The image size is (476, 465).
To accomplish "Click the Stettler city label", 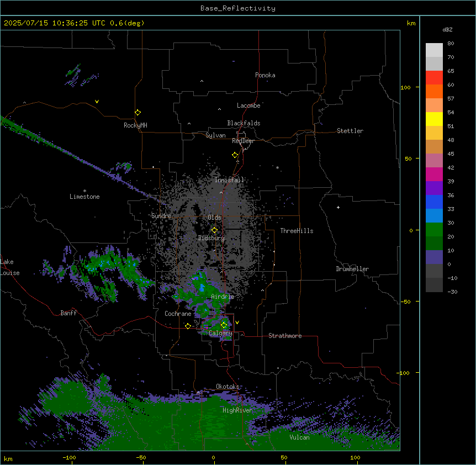I will pyautogui.click(x=350, y=131).
